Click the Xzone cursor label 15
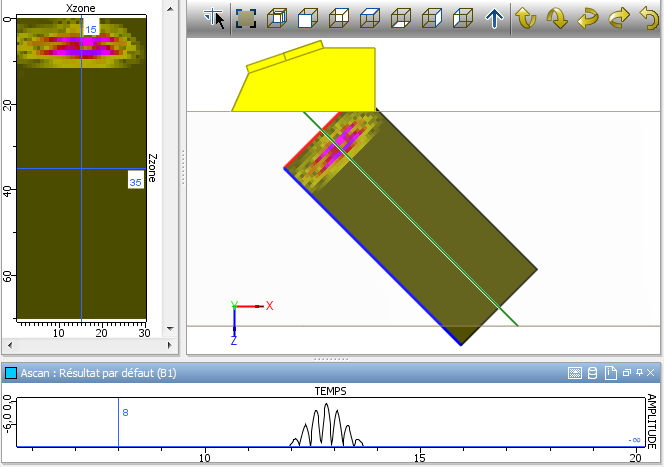The image size is (664, 467). 91,30
